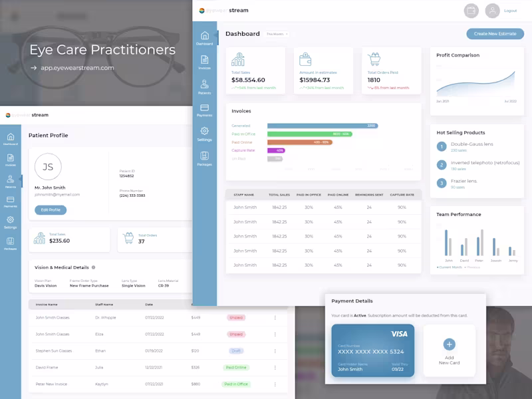The height and width of the screenshot is (399, 532).
Task: Toggle the Unpaid status on John Smith Glasses
Action: [237, 317]
